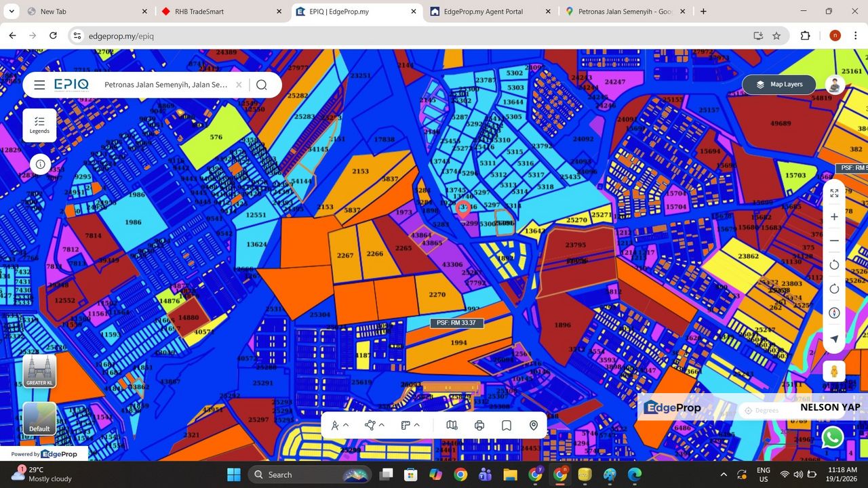The width and height of the screenshot is (868, 488).
Task: Select the location pin tool
Action: [x=534, y=425]
